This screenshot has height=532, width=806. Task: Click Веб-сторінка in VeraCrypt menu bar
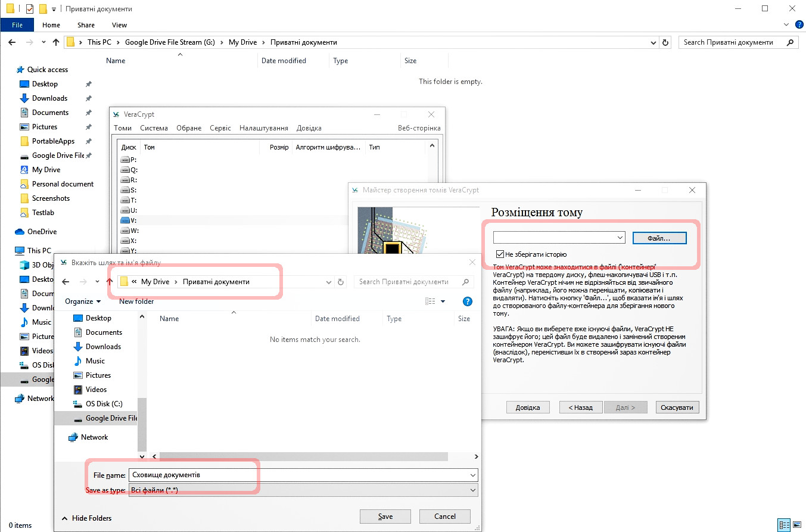click(x=419, y=128)
